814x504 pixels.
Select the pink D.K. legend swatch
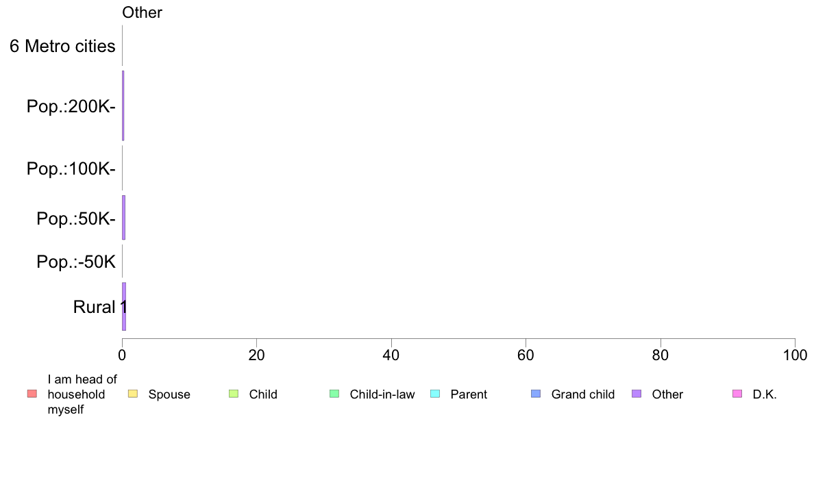(x=737, y=394)
